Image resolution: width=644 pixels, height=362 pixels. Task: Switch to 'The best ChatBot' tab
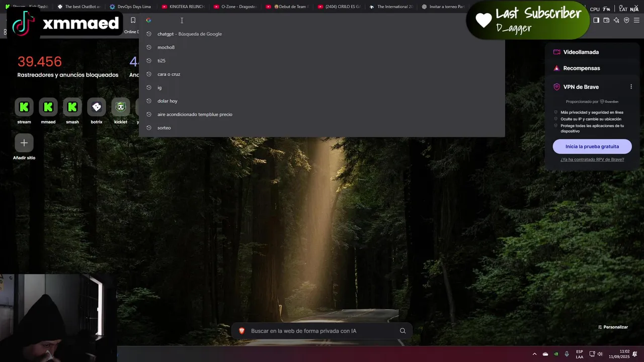(x=79, y=7)
